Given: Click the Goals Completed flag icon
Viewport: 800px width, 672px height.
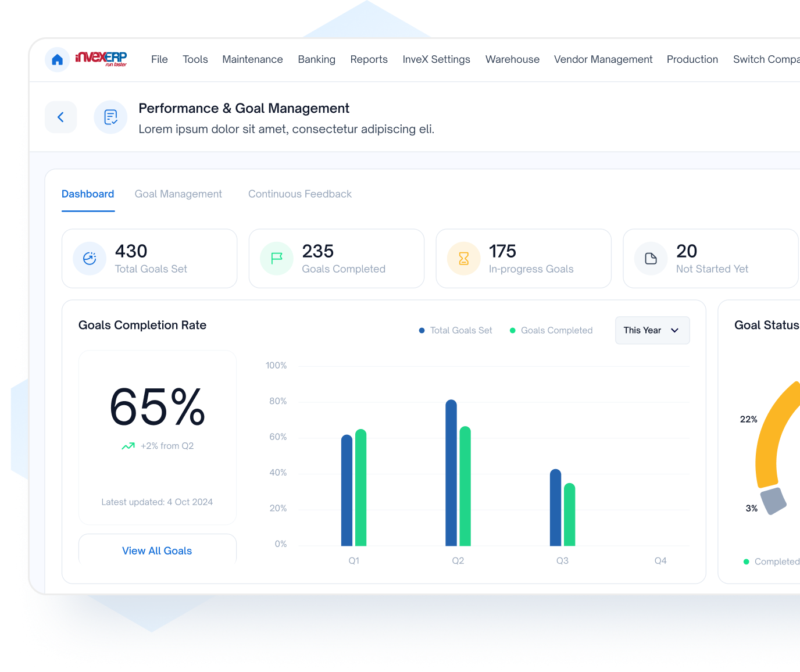Looking at the screenshot, I should point(277,259).
